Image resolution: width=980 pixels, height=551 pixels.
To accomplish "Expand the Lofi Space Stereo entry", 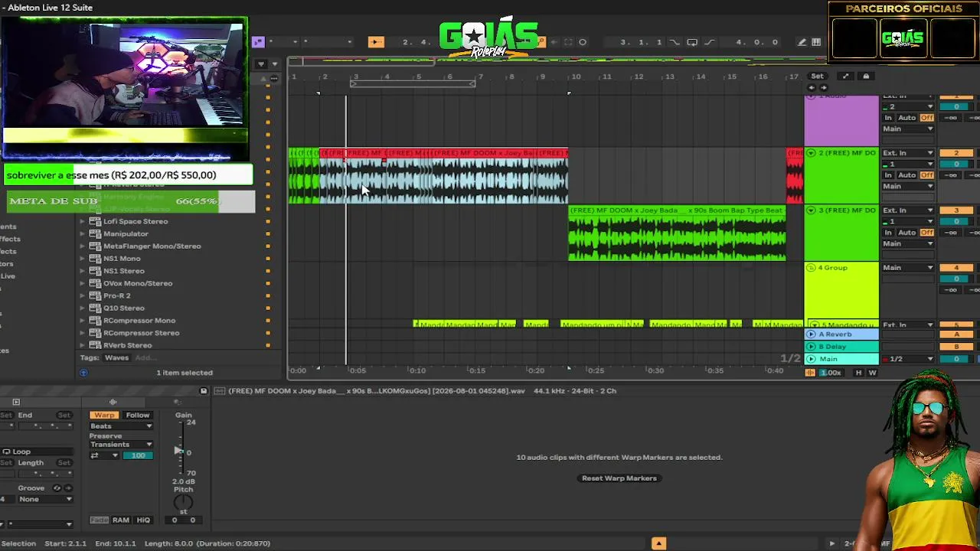I will (x=83, y=221).
